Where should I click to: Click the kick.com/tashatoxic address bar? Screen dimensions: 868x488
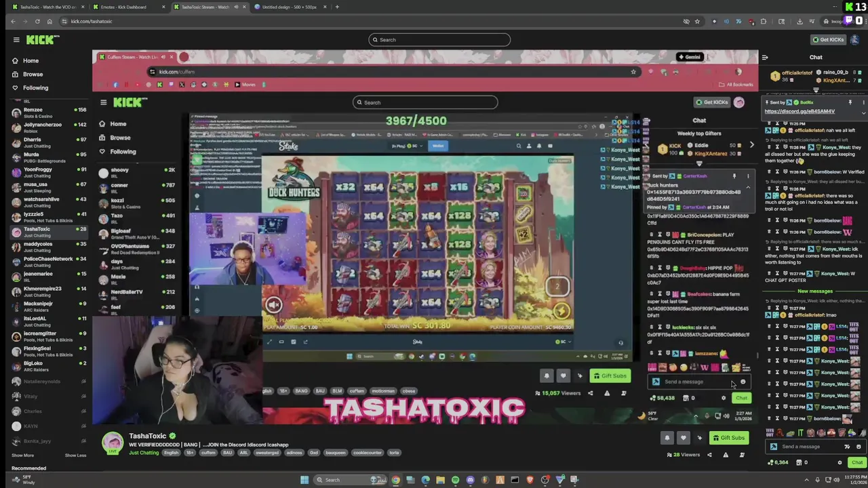tap(373, 22)
